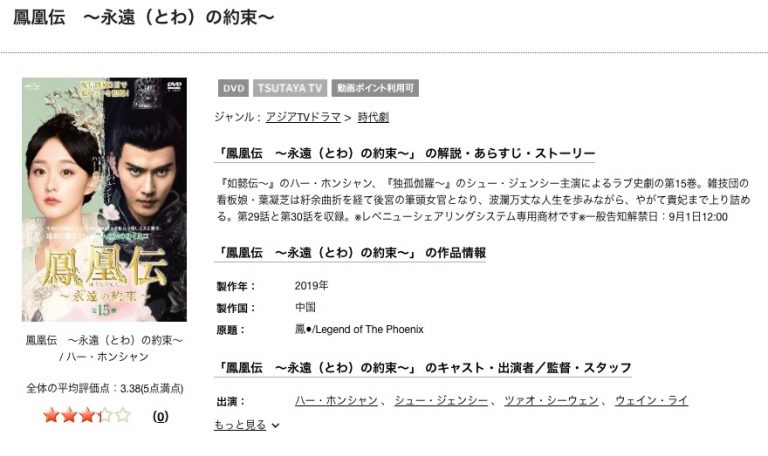Viewport: 768px width, 456px height.
Task: Open actor シュー・ジェンシー cast link
Action: [x=441, y=401]
